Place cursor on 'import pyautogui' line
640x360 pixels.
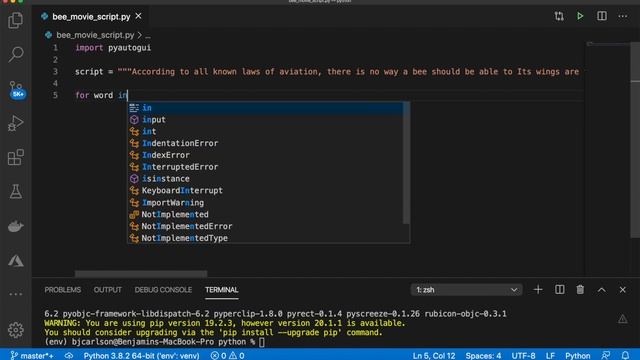[x=113, y=48]
